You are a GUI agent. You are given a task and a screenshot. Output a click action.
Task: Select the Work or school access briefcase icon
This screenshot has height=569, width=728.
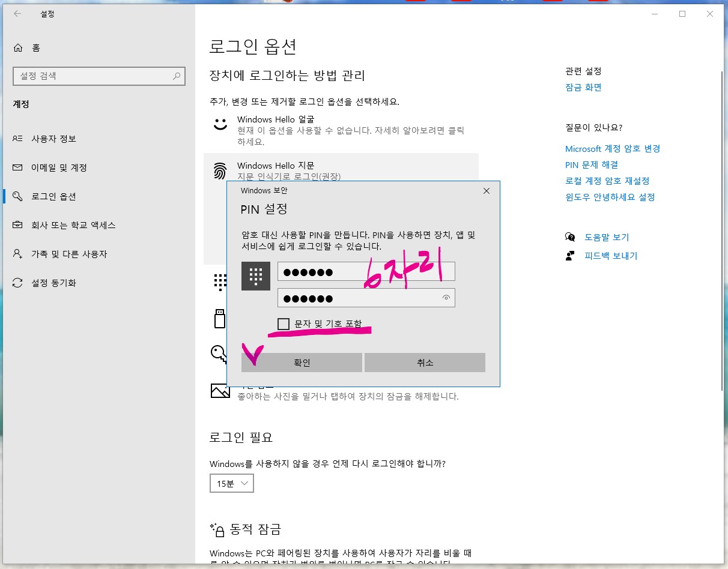tap(18, 225)
